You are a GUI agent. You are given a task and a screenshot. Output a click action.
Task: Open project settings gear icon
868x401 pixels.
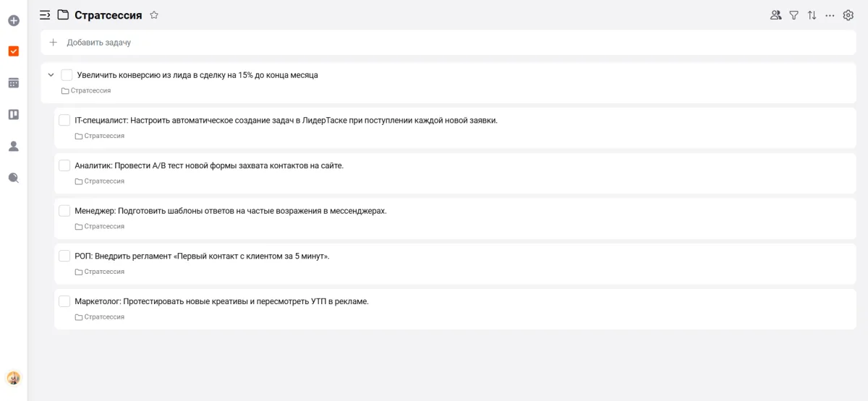click(x=848, y=15)
